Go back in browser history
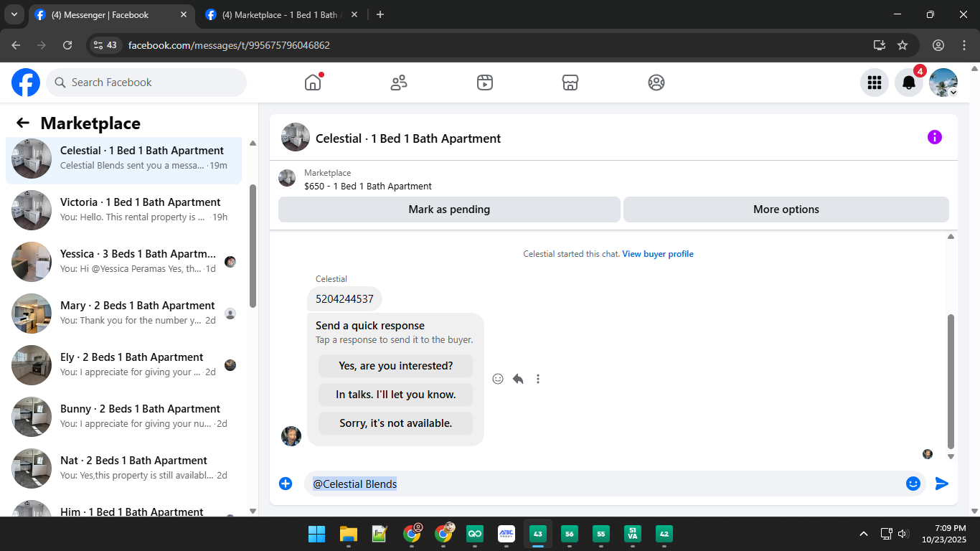 (x=16, y=45)
